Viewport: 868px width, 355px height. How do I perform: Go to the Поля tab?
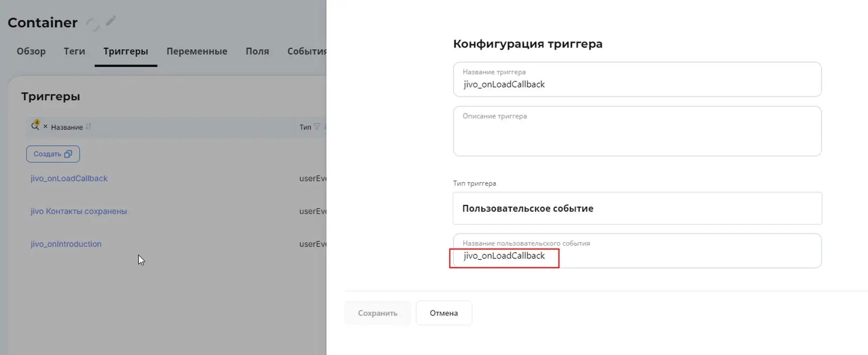coord(257,51)
